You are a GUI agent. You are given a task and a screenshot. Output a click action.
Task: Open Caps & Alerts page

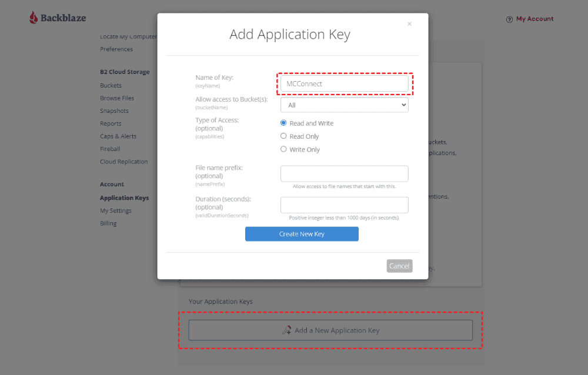pos(118,136)
